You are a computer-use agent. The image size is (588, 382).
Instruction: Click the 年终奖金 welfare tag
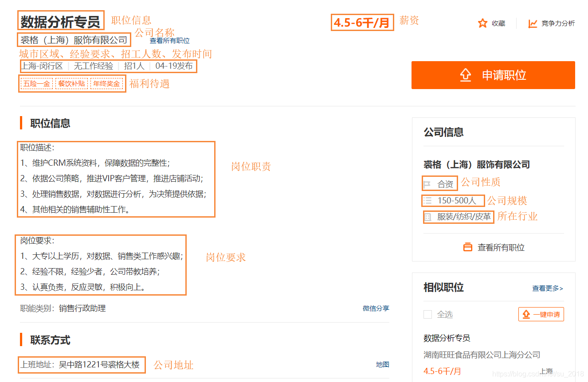(107, 84)
